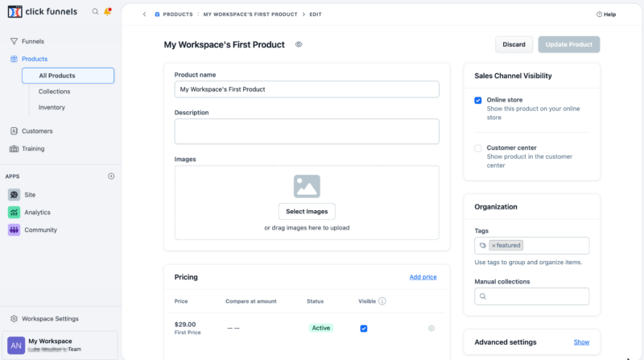644x360 pixels.
Task: Open the Site app icon
Action: pyautogui.click(x=14, y=194)
